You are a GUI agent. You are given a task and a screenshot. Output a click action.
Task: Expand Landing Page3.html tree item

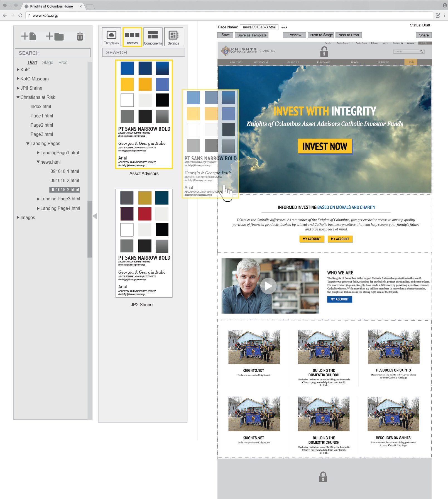tap(38, 199)
